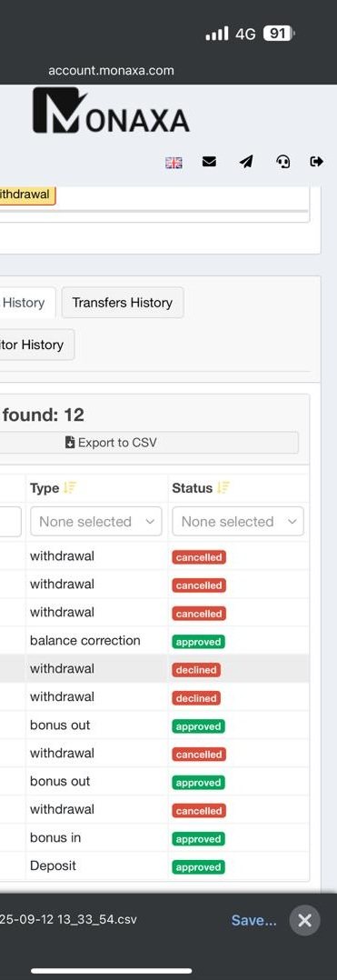Switch to Transfers History tab
Viewport: 337px width, 980px height.
pyautogui.click(x=123, y=303)
